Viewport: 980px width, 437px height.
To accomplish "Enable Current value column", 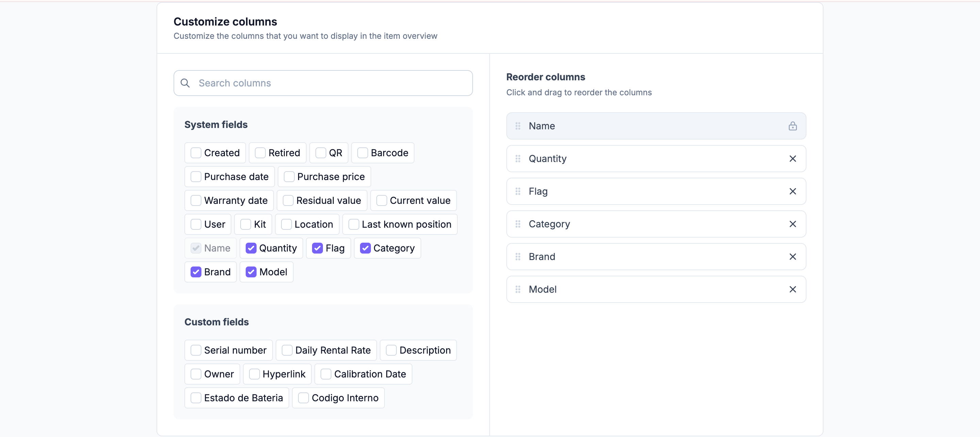I will coord(381,200).
